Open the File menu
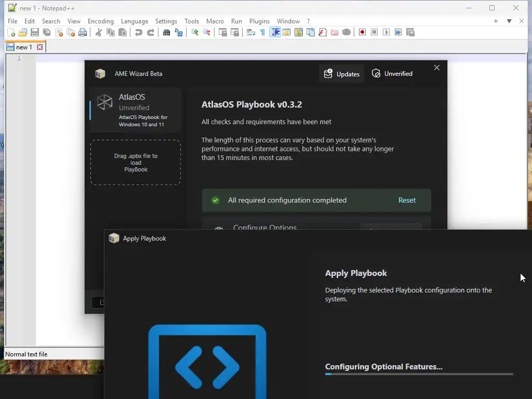Screen dimensions: 532x399 [x=12, y=21]
